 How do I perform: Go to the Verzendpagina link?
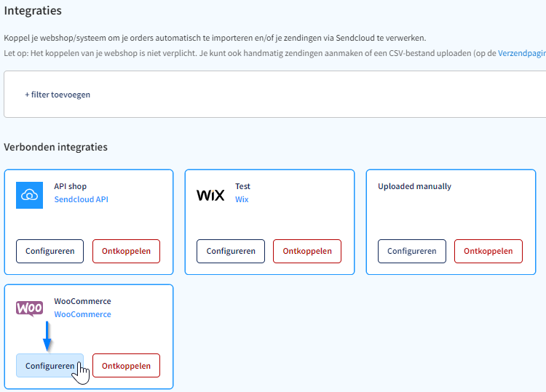(522, 53)
